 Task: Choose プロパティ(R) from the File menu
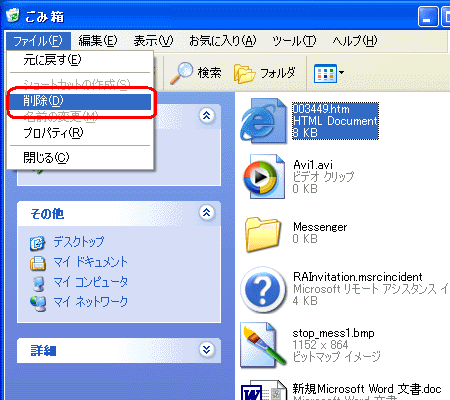80,133
